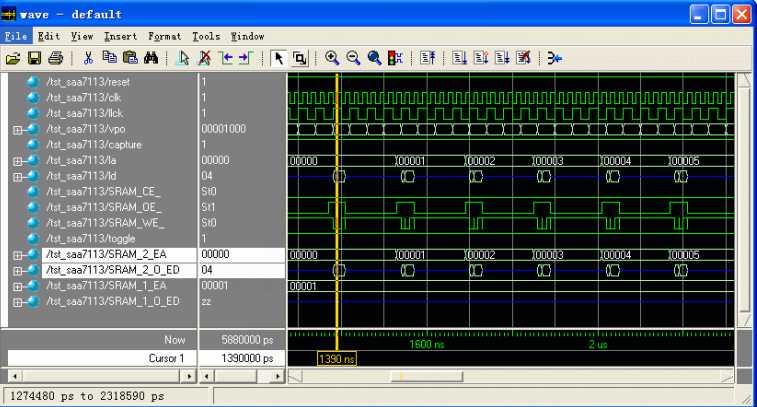Click the Find Previous Transition arrow icon
This screenshot has width=757, height=407.
[x=226, y=58]
